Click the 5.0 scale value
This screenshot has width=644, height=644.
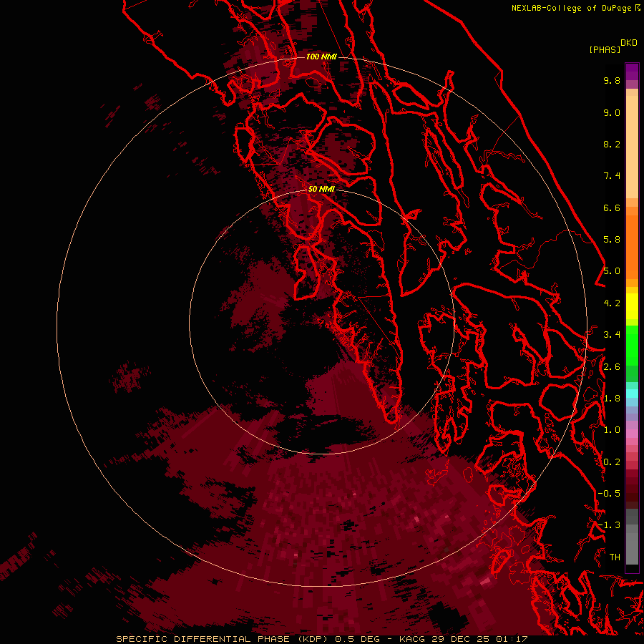point(612,271)
